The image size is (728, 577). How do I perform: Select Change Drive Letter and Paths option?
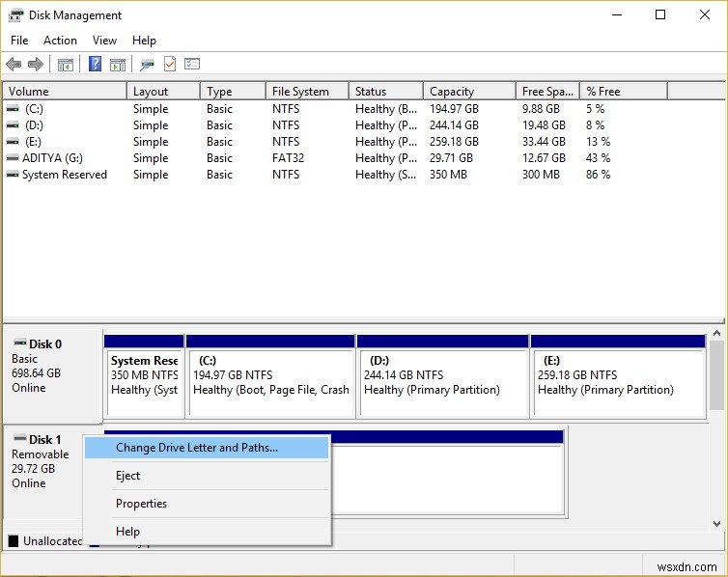197,448
